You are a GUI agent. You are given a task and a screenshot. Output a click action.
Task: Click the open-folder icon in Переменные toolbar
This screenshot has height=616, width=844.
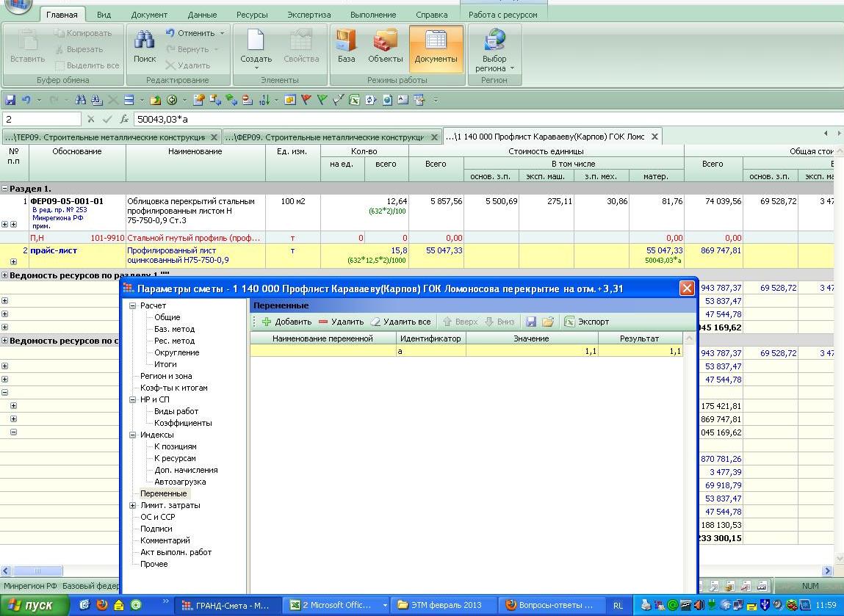548,322
